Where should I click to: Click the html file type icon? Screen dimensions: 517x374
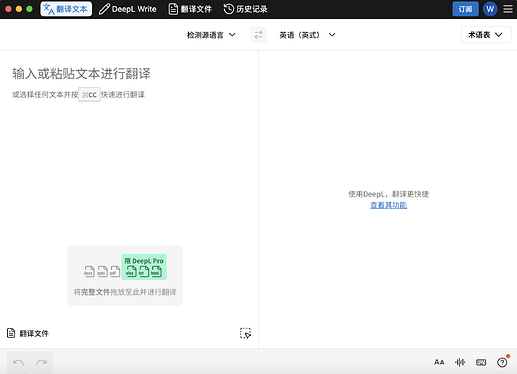156,271
